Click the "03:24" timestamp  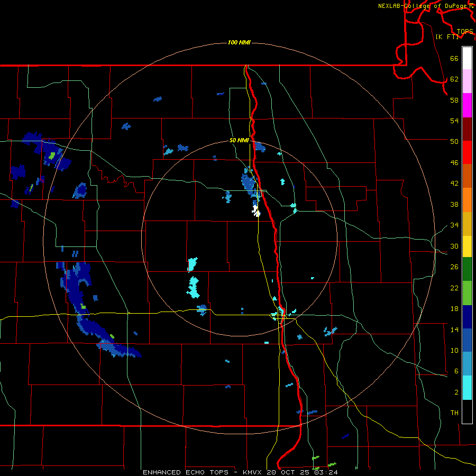tap(327, 472)
